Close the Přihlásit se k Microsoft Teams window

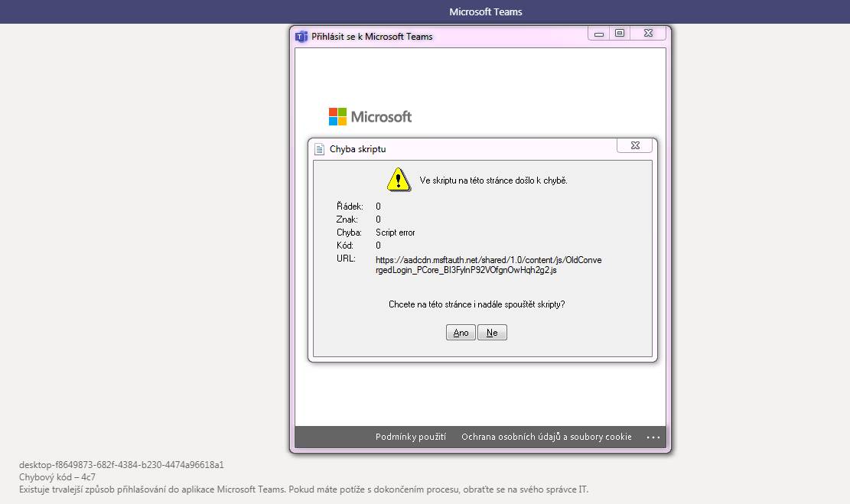click(648, 33)
